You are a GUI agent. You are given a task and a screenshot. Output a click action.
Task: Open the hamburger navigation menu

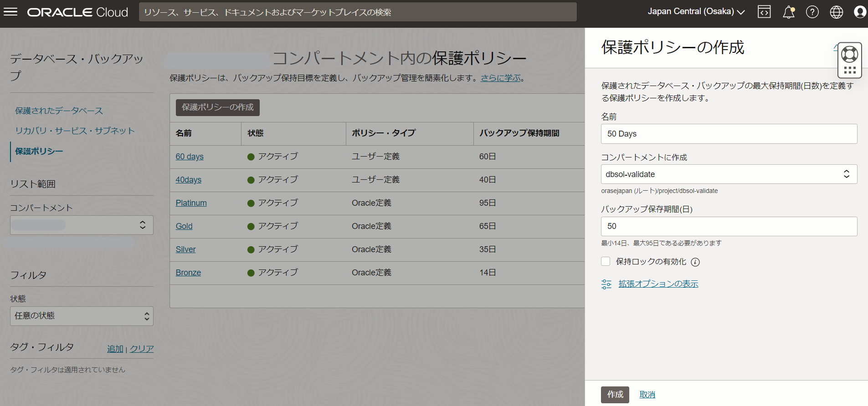(10, 12)
